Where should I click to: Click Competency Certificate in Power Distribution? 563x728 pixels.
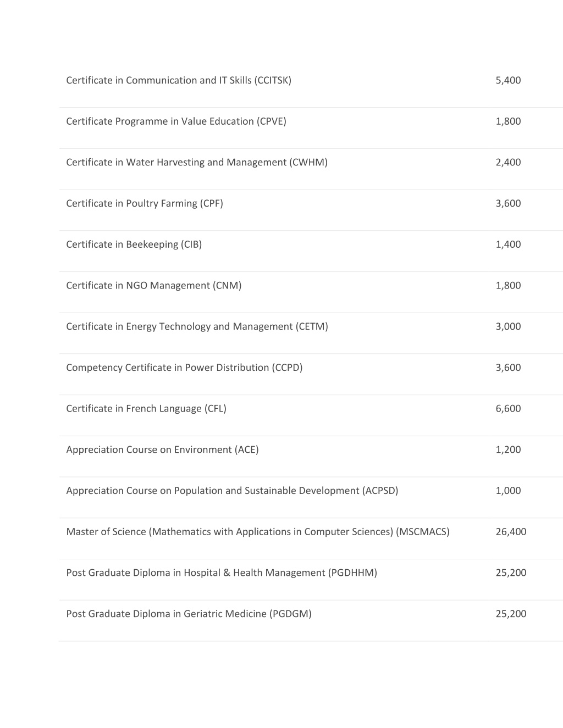[x=184, y=368]
